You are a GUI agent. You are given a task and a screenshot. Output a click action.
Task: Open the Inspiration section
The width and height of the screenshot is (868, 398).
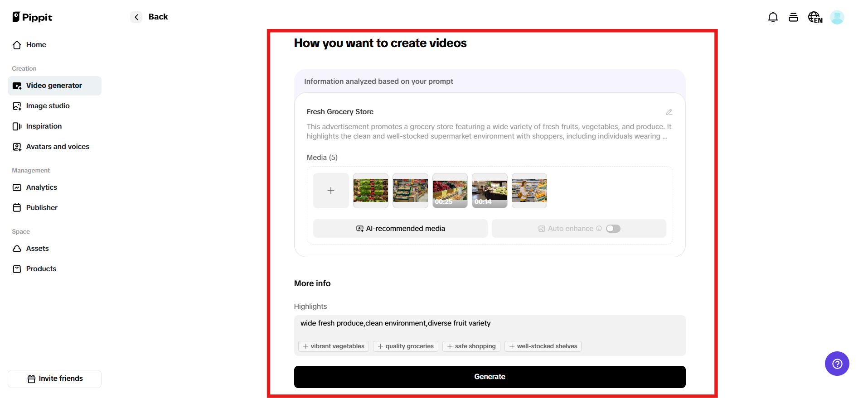pos(54,126)
